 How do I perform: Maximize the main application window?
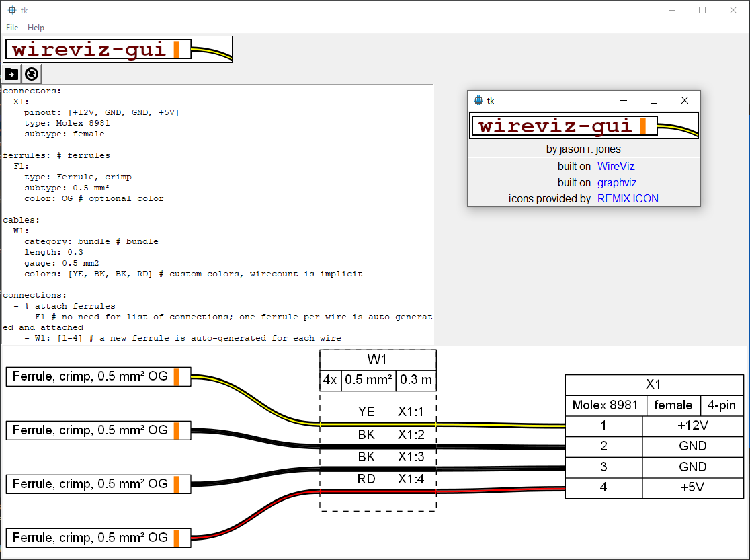click(702, 10)
